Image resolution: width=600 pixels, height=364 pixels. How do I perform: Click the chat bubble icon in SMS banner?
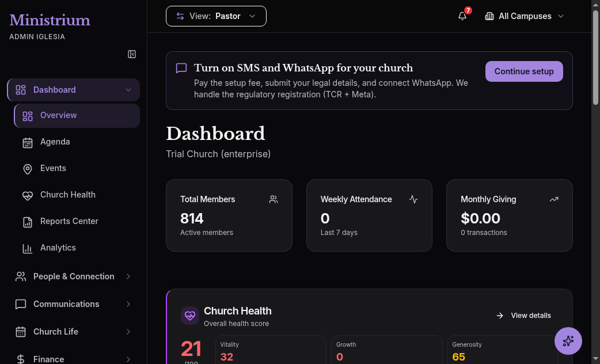[x=181, y=68]
